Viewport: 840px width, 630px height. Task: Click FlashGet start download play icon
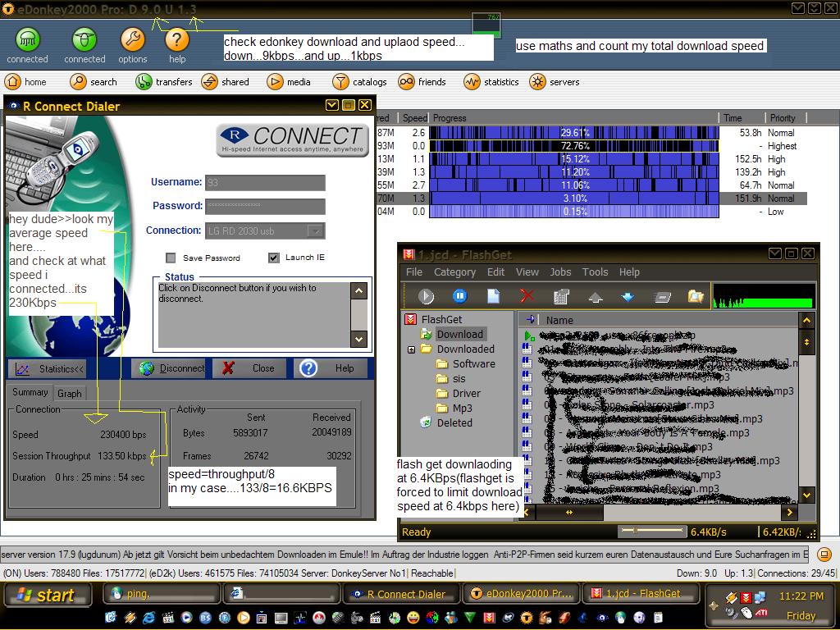426,296
